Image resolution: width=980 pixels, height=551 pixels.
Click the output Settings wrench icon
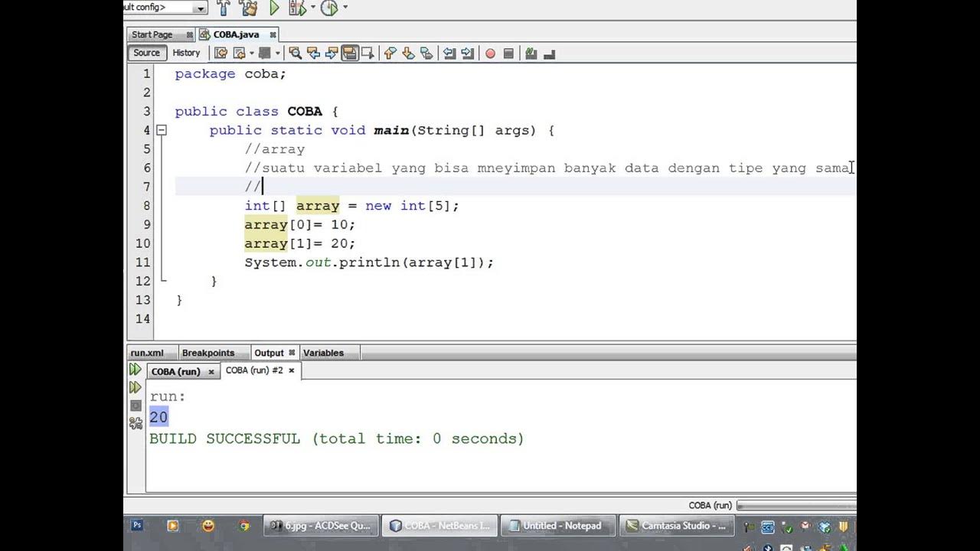[136, 423]
